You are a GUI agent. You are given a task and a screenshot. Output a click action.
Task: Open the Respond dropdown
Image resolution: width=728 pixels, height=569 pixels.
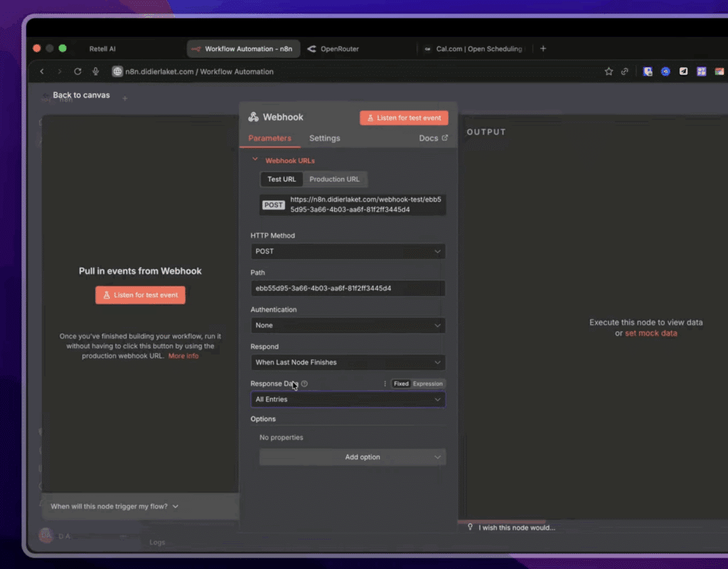(x=348, y=362)
